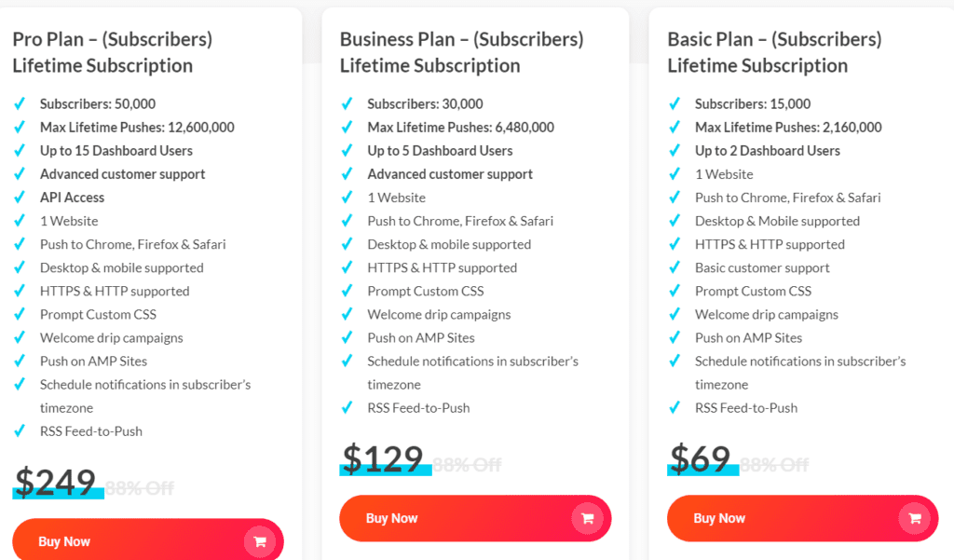The image size is (954, 560).
Task: Click the Advanced customer support line in Pro Plan
Action: (x=122, y=173)
